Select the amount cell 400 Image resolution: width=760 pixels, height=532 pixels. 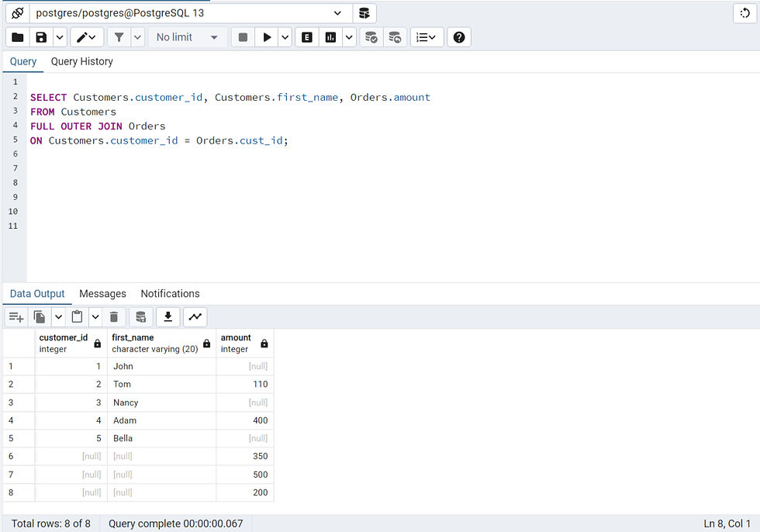(245, 420)
